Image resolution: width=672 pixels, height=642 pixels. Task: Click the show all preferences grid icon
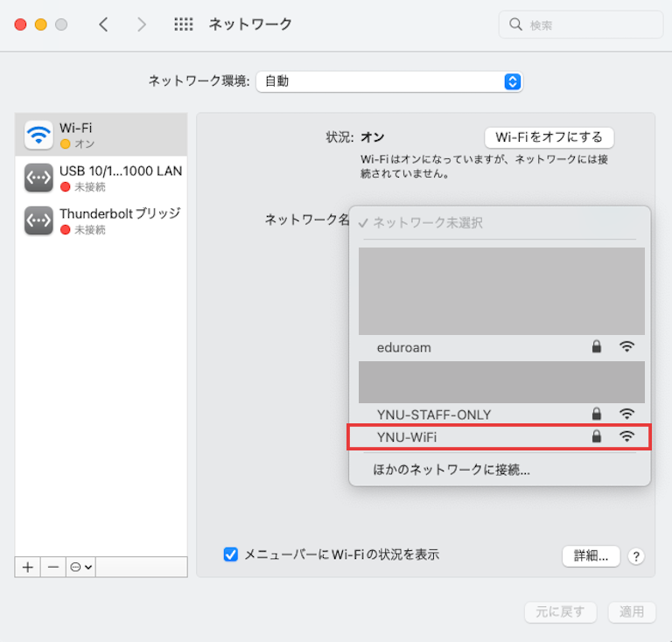tap(183, 24)
